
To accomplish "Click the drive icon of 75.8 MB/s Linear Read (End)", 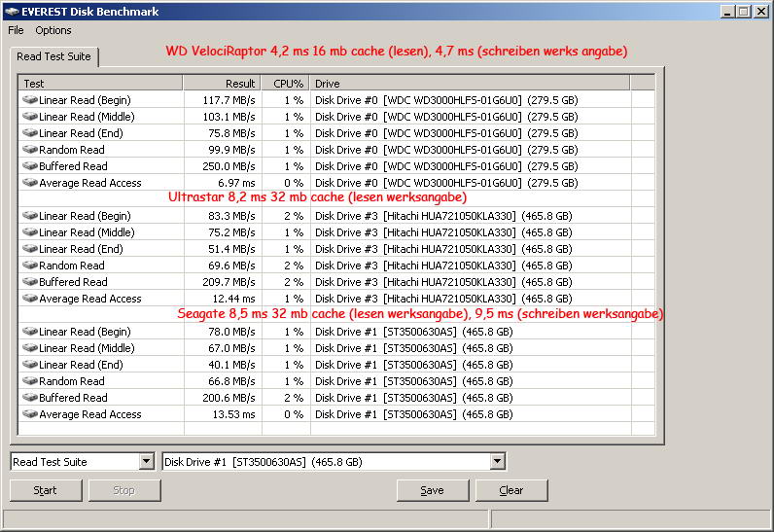I will click(x=30, y=132).
